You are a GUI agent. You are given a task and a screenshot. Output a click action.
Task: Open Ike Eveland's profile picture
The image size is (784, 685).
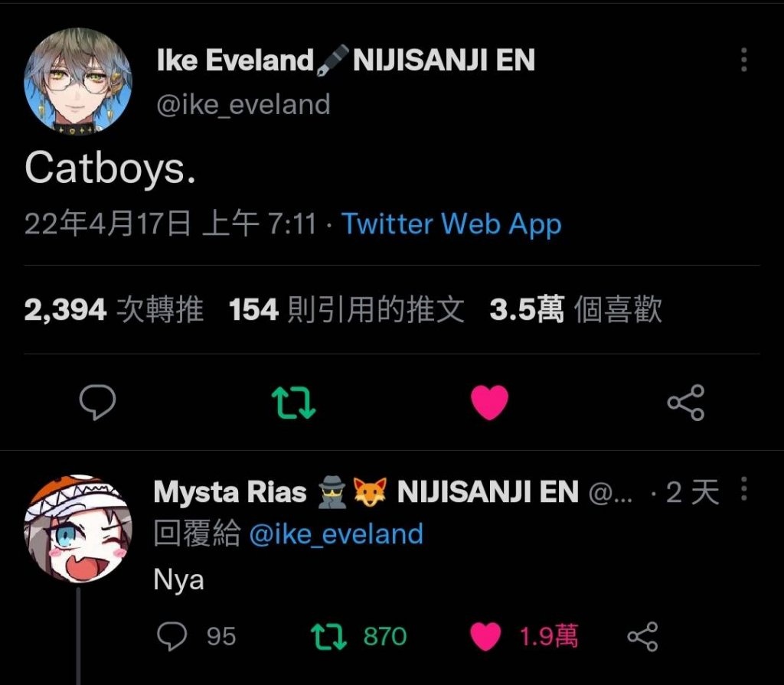[78, 81]
